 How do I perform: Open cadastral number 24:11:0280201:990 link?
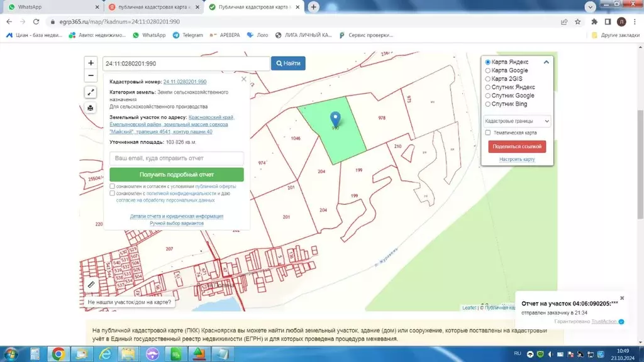(x=185, y=82)
